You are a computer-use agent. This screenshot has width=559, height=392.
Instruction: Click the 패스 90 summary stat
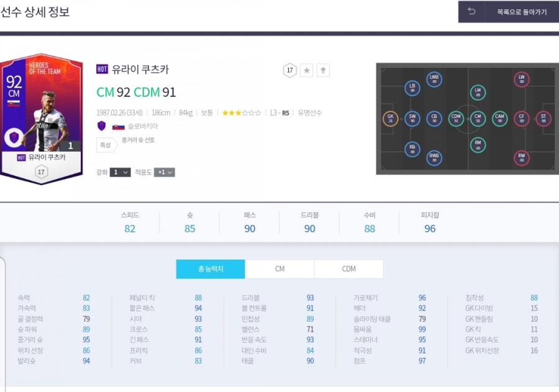pyautogui.click(x=250, y=222)
